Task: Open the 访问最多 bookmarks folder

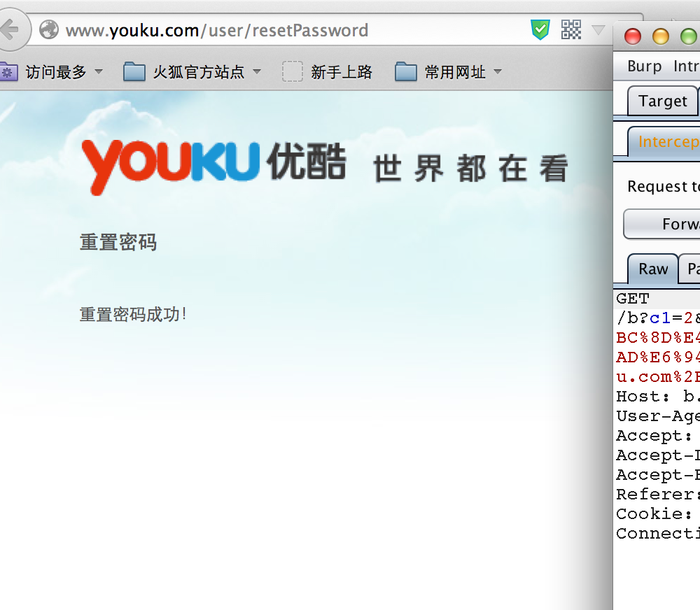Action: (x=50, y=72)
